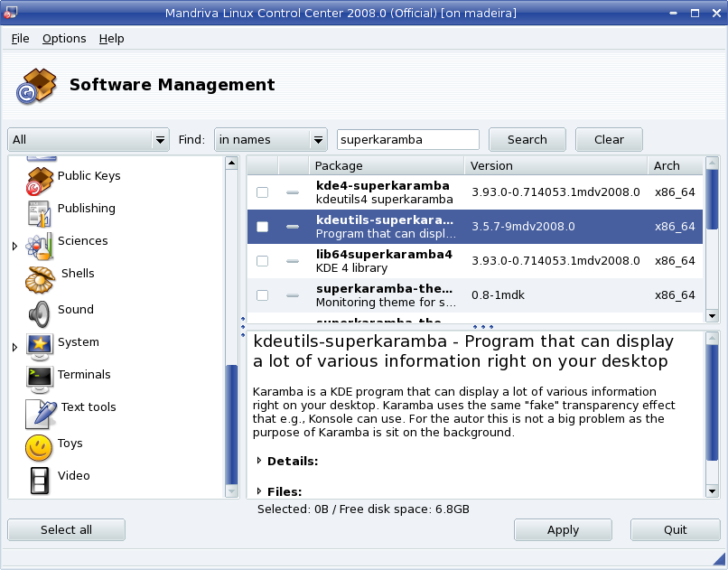Viewport: 728px width, 570px height.
Task: Check the superkaramba-theme package checkbox
Action: pyautogui.click(x=262, y=295)
